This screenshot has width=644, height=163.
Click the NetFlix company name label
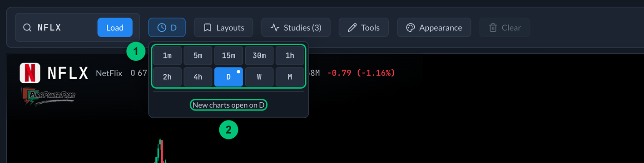tap(109, 73)
